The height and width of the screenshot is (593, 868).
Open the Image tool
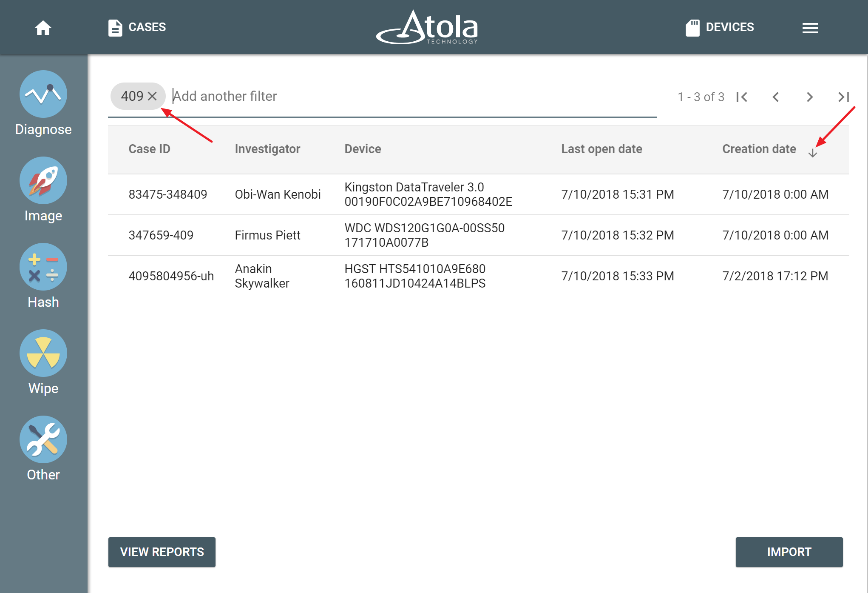43,180
